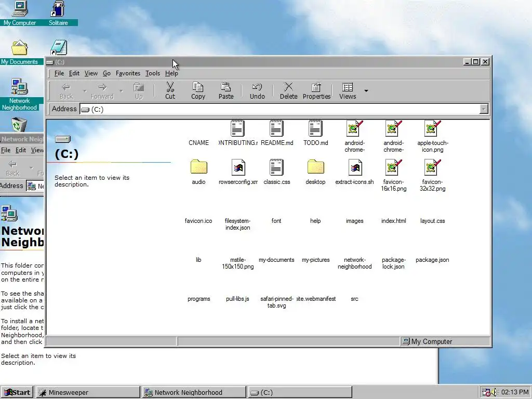The height and width of the screenshot is (399, 532).
Task: Select the extract-icons.sh file icon
Action: (x=354, y=167)
